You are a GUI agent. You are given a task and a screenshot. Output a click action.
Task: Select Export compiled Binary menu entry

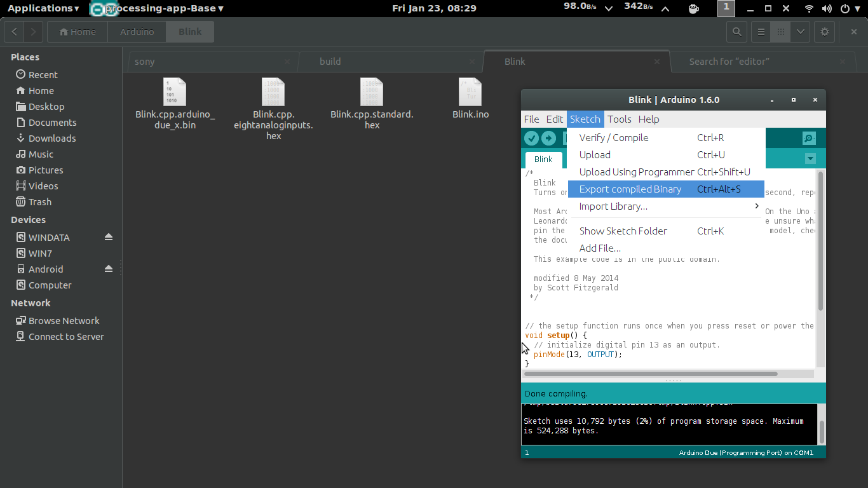(x=666, y=189)
